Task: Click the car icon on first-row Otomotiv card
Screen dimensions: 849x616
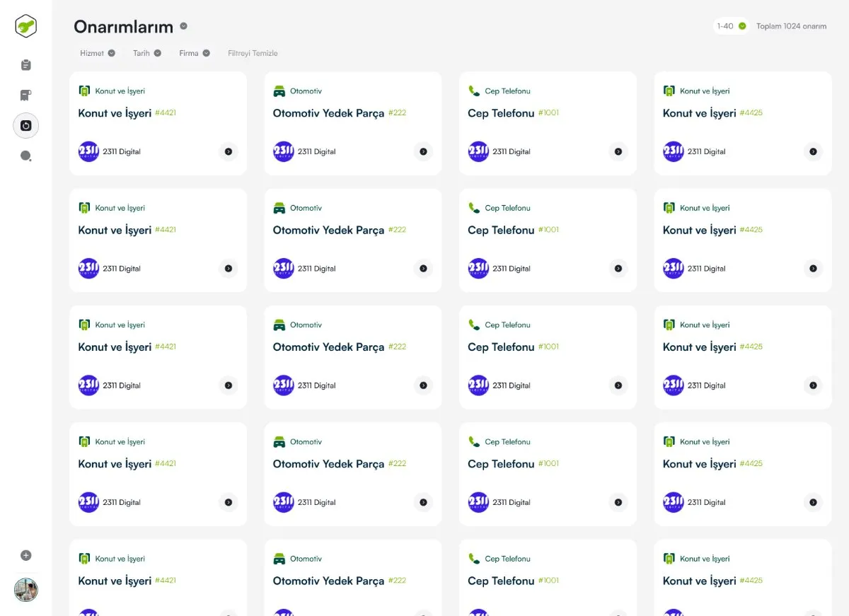Action: [279, 91]
